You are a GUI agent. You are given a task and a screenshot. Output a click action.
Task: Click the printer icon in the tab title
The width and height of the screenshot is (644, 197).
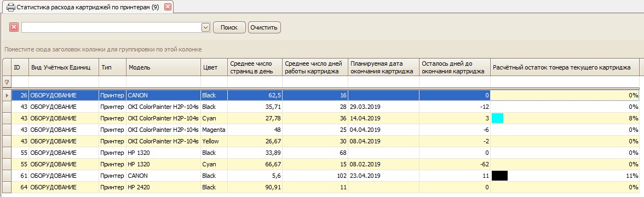point(11,7)
